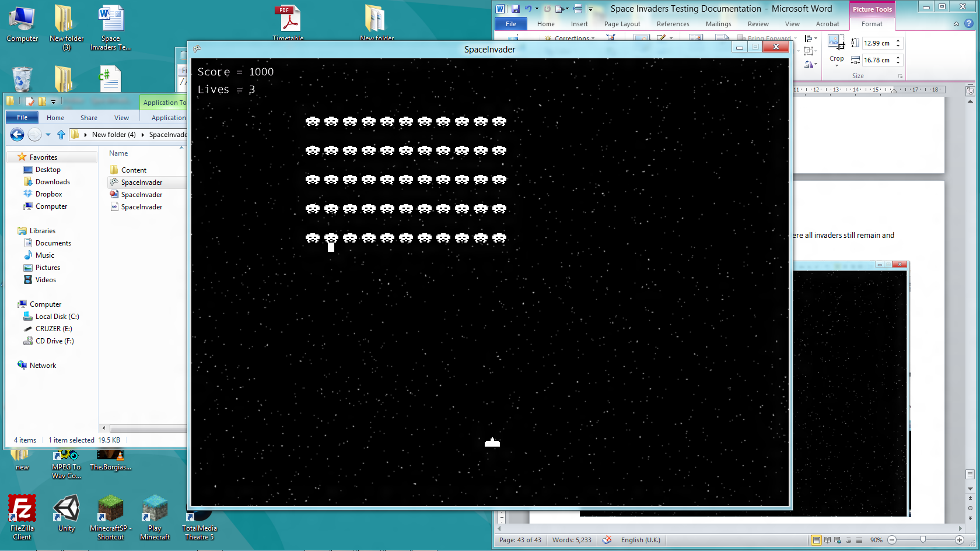Click the Properties icon in Explorer title bar

point(30,101)
